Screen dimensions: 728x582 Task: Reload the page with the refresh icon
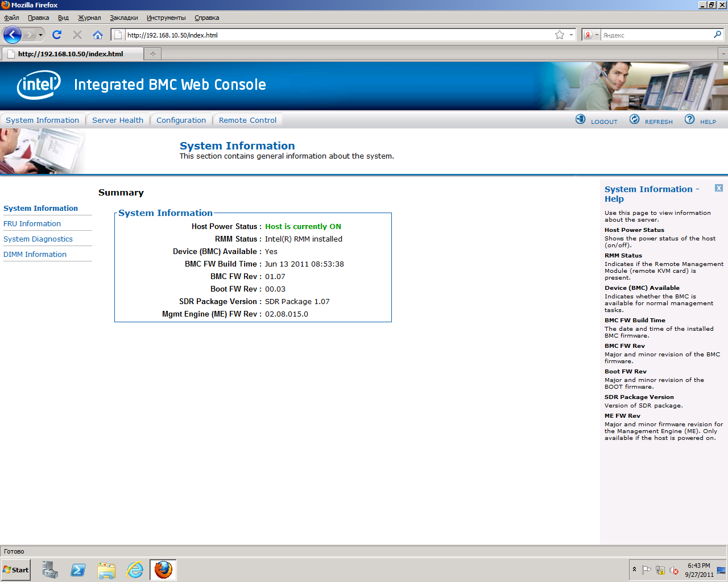(57, 35)
